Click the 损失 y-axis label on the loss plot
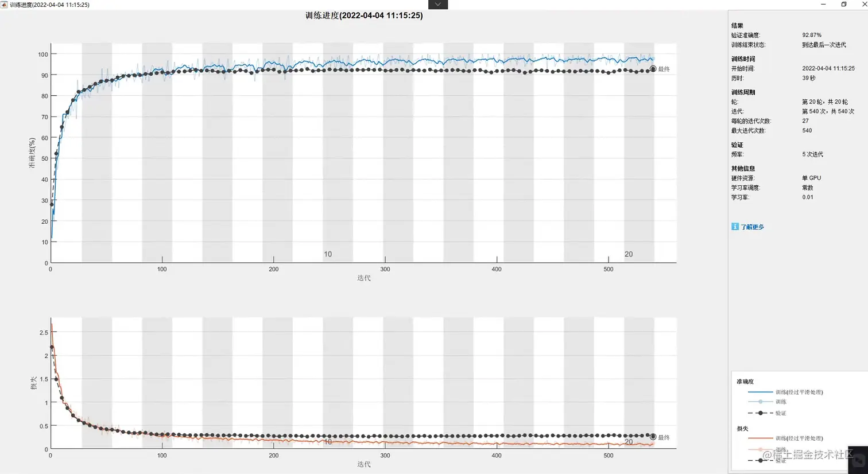The image size is (868, 474). coord(34,383)
